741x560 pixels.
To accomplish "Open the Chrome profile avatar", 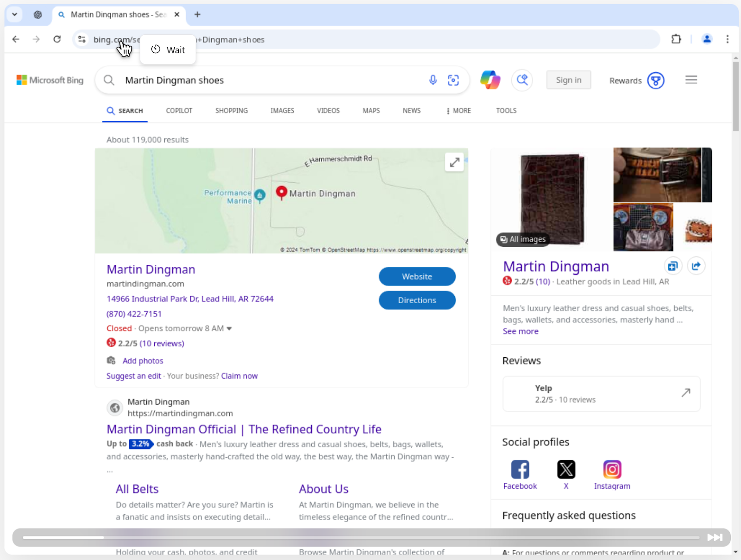I will (x=707, y=39).
